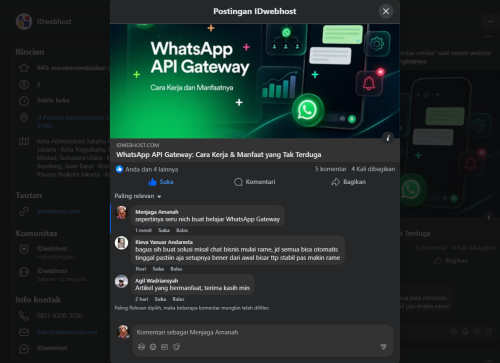
Task: Open the three-dot menu in background page header
Action: [490, 21]
